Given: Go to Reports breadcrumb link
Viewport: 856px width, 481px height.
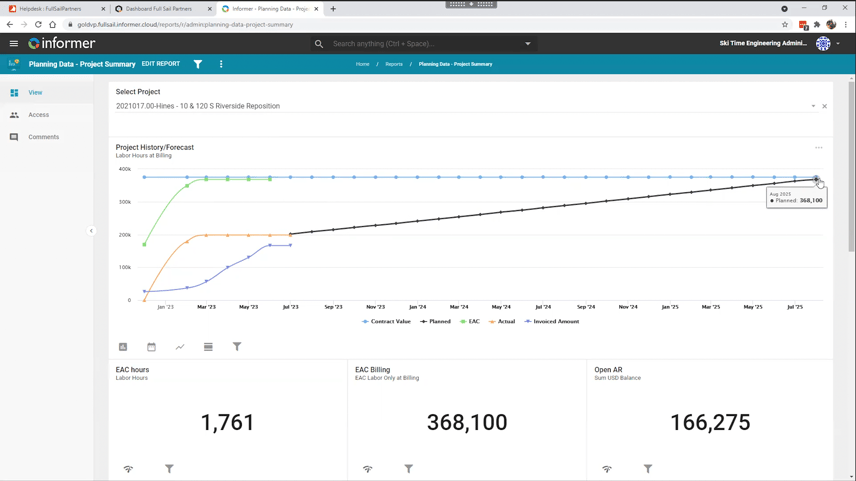Looking at the screenshot, I should tap(394, 64).
